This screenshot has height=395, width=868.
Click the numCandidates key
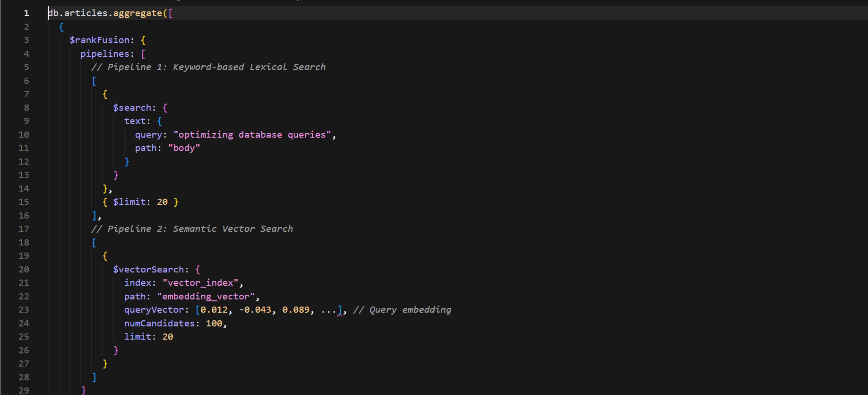pos(159,324)
